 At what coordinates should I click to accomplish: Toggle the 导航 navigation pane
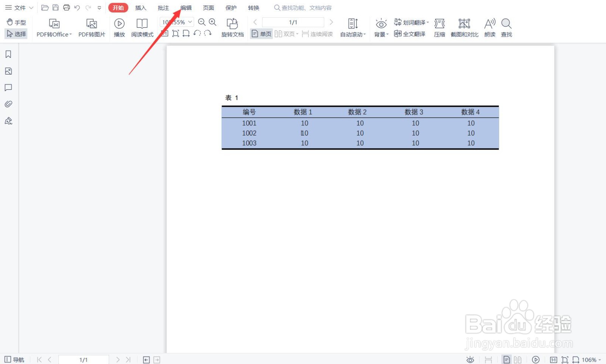pos(14,359)
